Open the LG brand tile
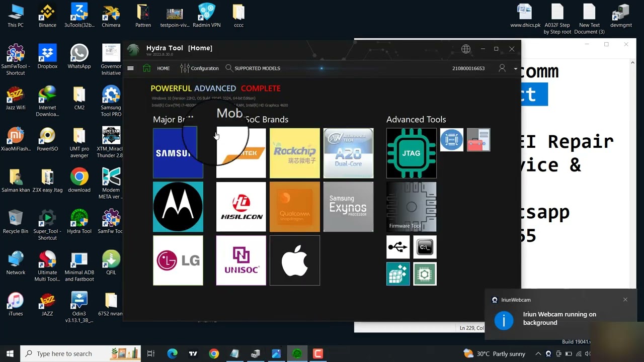The image size is (644, 362). 178,260
